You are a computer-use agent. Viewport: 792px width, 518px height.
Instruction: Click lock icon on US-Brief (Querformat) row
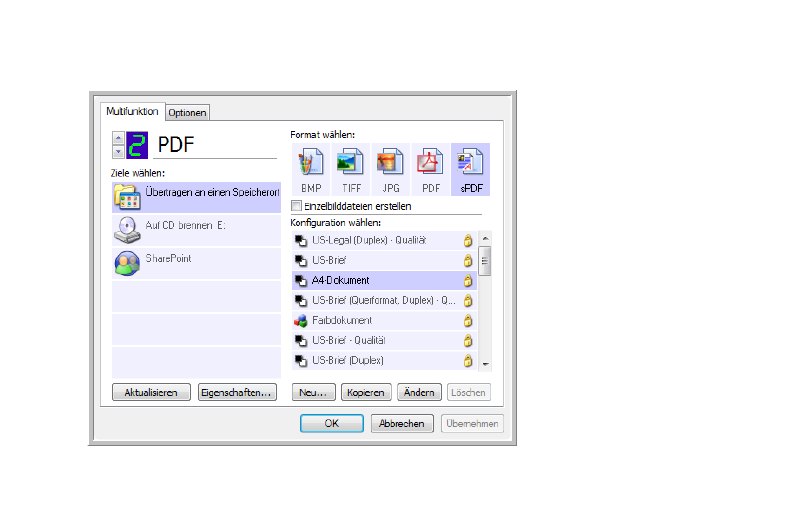(x=468, y=300)
